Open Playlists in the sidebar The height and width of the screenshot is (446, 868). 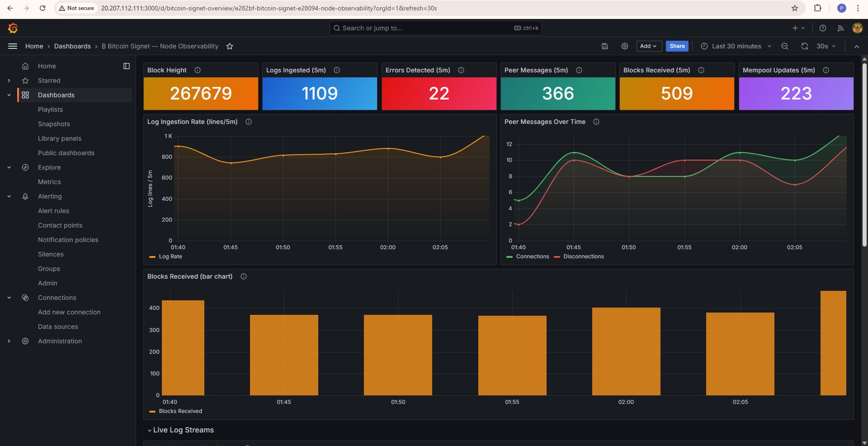click(x=51, y=109)
